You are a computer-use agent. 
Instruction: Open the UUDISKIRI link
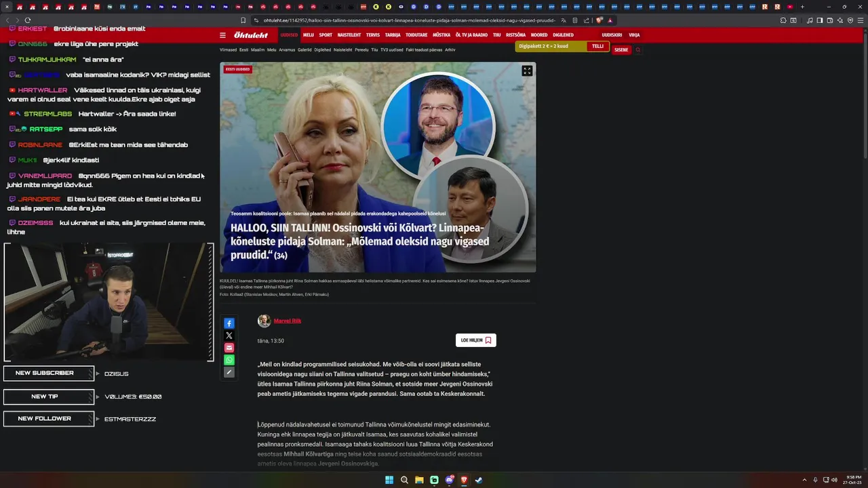click(612, 35)
